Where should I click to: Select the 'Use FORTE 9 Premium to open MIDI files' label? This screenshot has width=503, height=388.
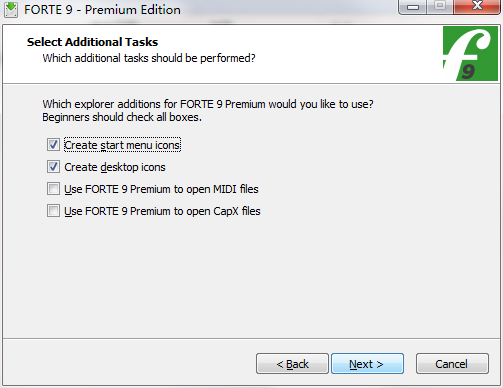[x=161, y=189]
